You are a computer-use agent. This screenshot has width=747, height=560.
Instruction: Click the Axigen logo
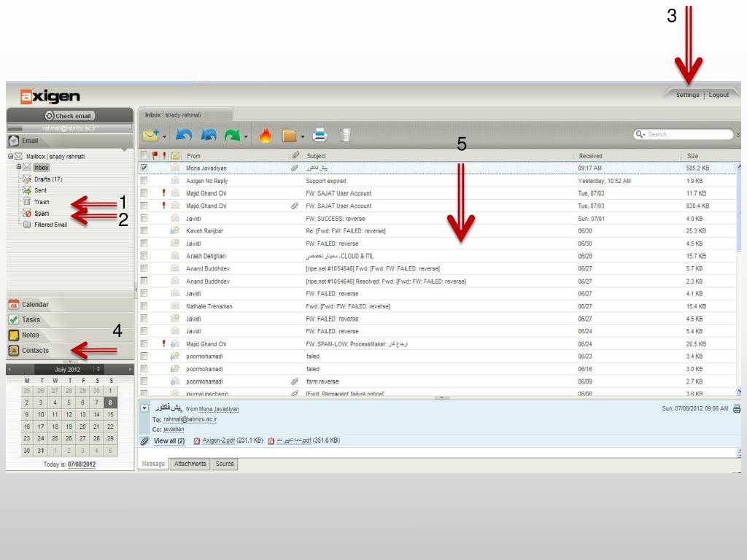(50, 96)
